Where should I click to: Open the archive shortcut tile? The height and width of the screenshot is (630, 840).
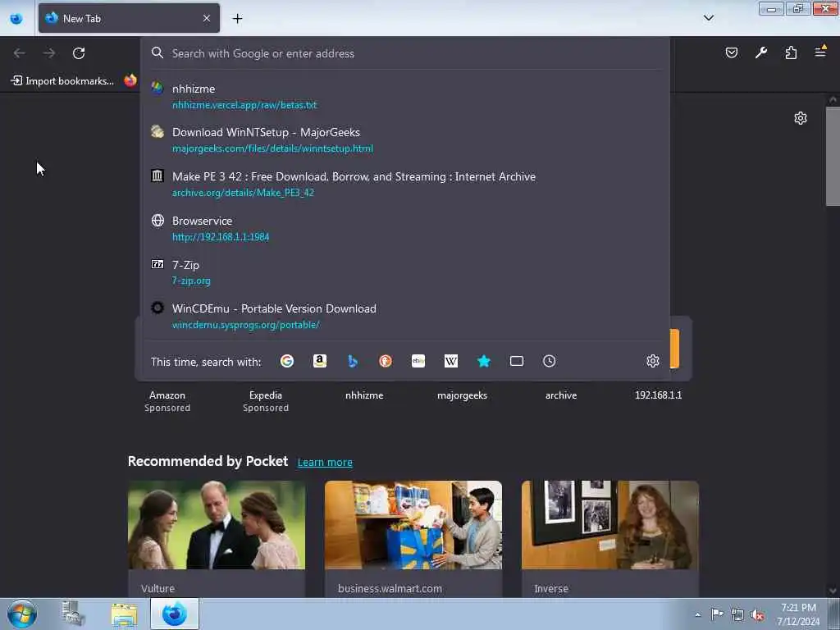tap(561, 395)
